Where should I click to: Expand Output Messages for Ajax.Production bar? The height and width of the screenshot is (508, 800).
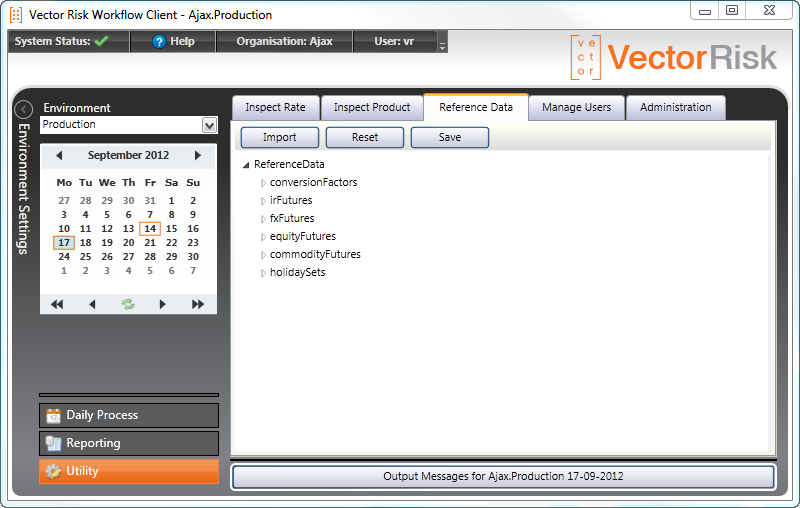pos(503,476)
